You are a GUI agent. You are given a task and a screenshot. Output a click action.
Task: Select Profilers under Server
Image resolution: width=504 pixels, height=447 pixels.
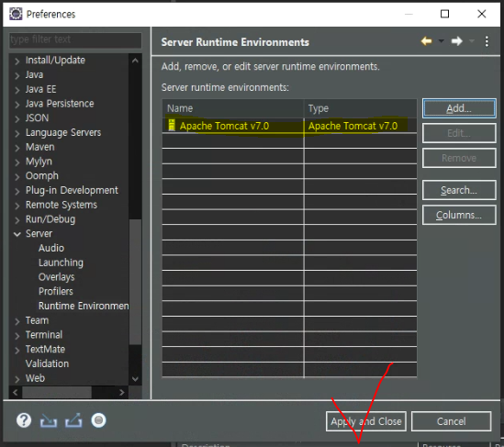click(56, 292)
